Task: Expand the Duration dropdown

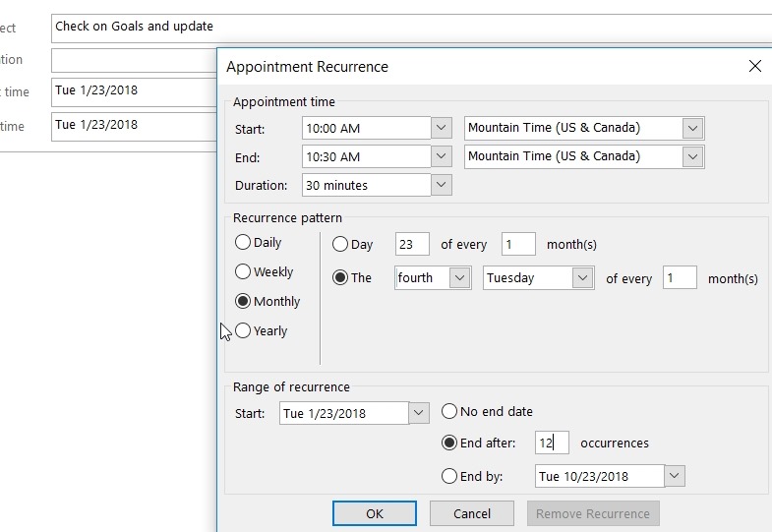Action: pyautogui.click(x=442, y=185)
